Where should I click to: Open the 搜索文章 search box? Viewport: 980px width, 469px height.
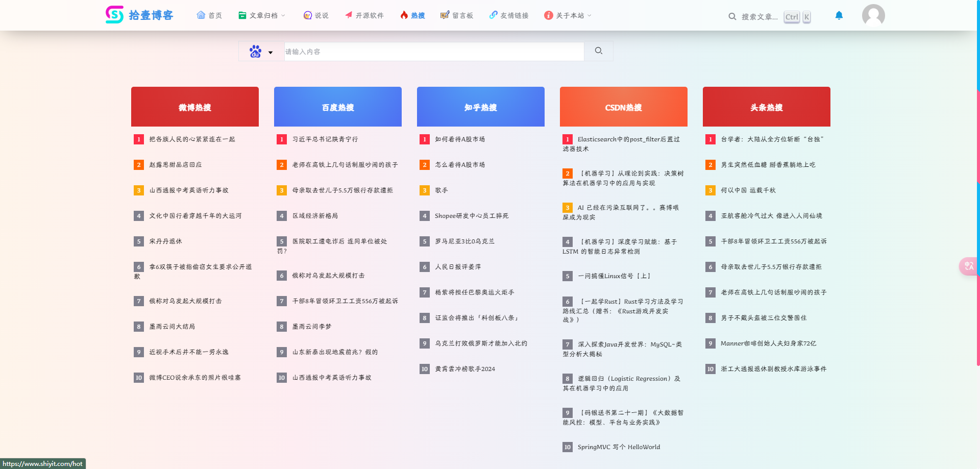tap(769, 16)
